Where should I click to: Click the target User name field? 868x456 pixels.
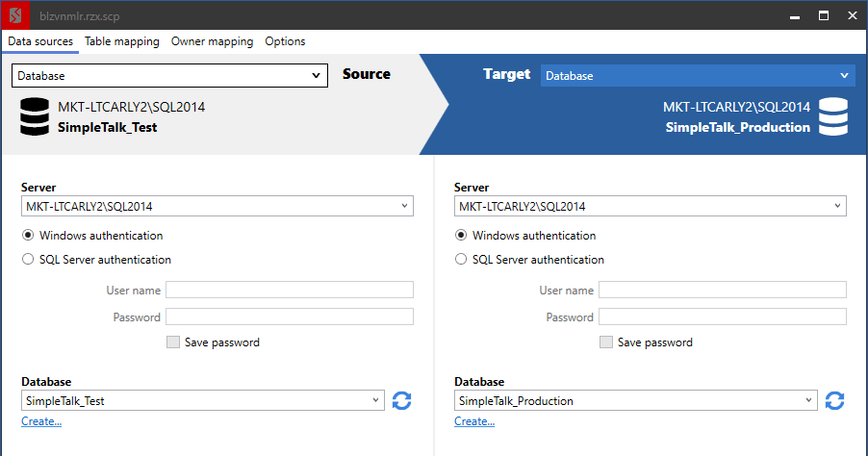point(723,290)
